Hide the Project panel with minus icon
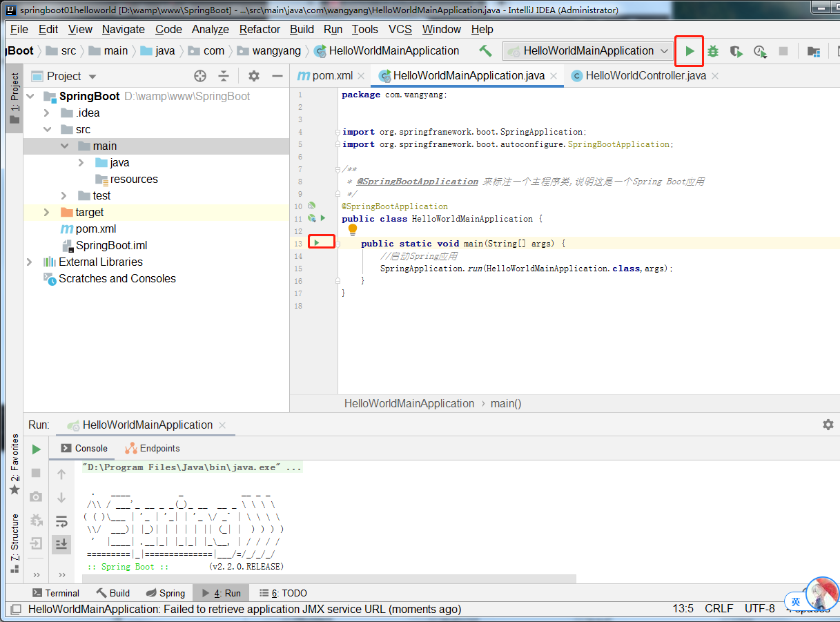The width and height of the screenshot is (840, 622). click(x=277, y=76)
